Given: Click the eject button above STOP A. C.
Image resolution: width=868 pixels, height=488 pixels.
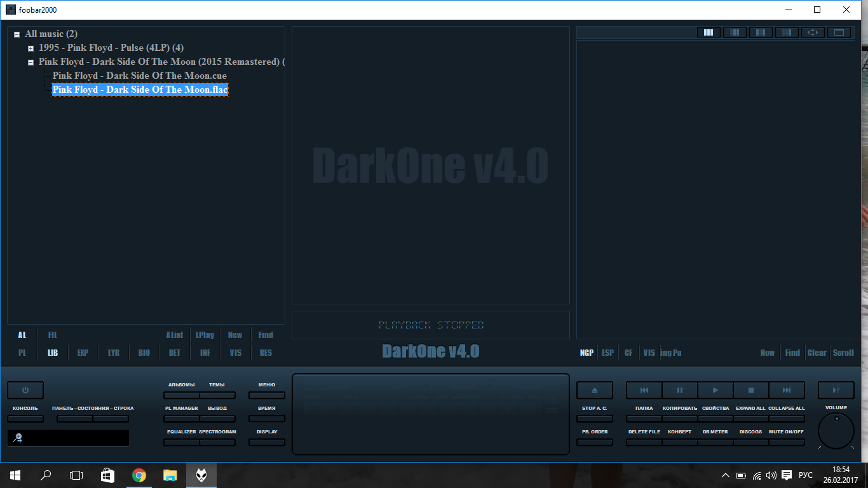Looking at the screenshot, I should coord(595,390).
